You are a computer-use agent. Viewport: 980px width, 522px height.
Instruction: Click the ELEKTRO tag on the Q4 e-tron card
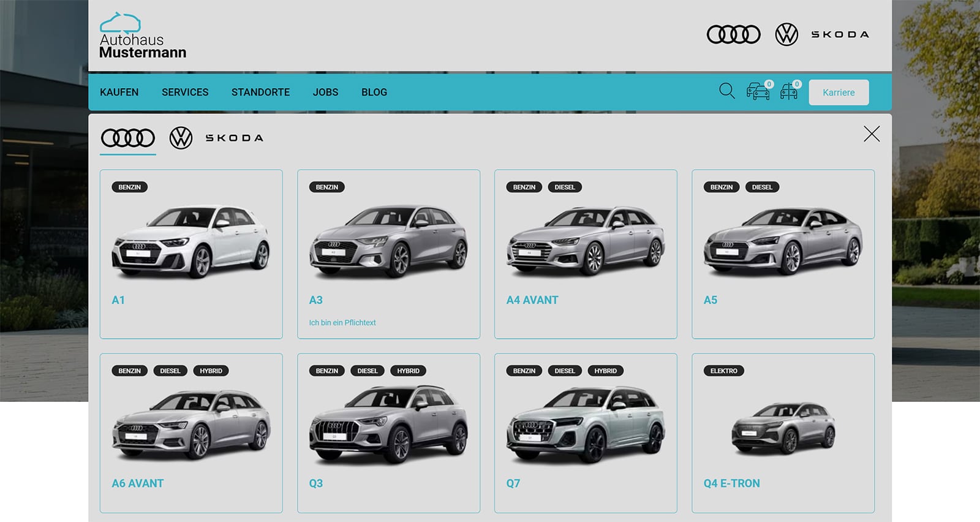[x=723, y=371]
